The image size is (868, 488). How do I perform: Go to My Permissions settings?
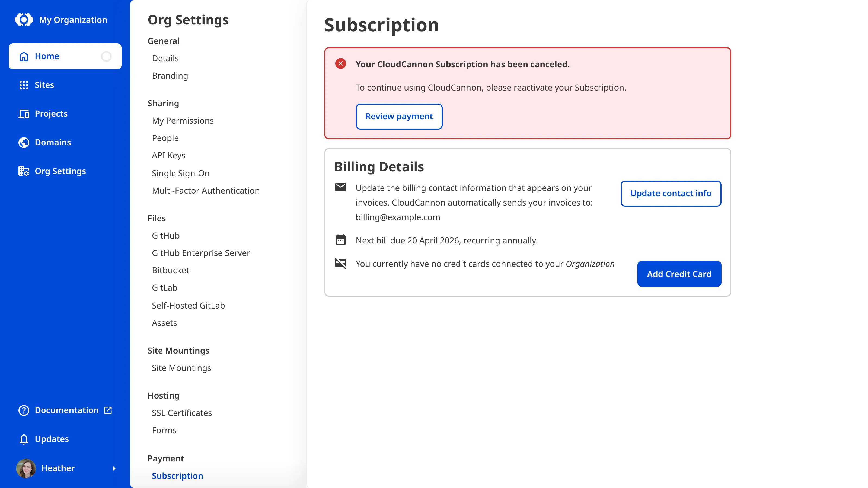[x=183, y=121]
